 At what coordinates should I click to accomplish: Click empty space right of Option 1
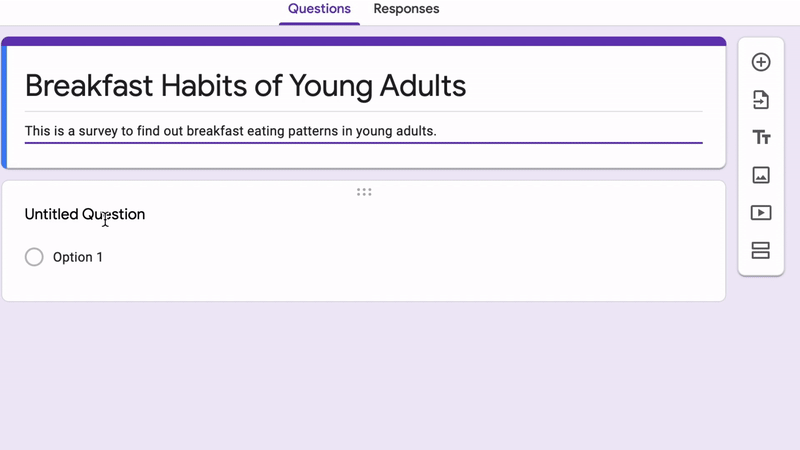(x=408, y=257)
